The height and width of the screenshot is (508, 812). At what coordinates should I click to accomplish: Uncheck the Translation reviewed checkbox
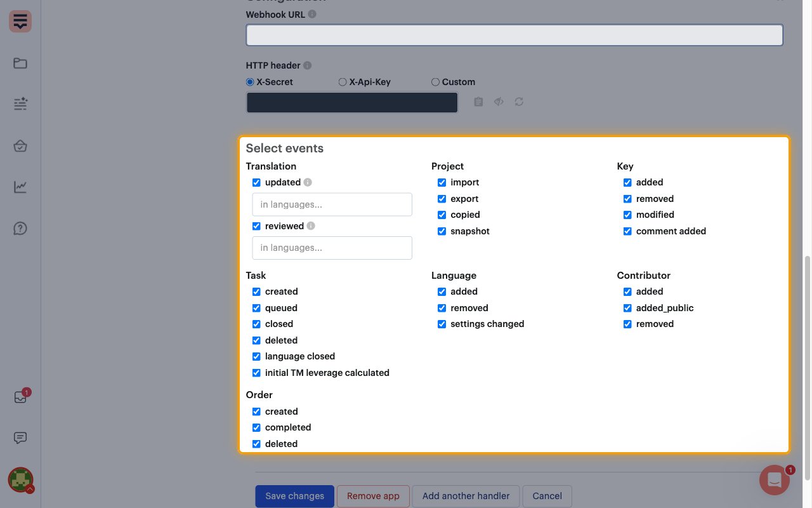256,226
